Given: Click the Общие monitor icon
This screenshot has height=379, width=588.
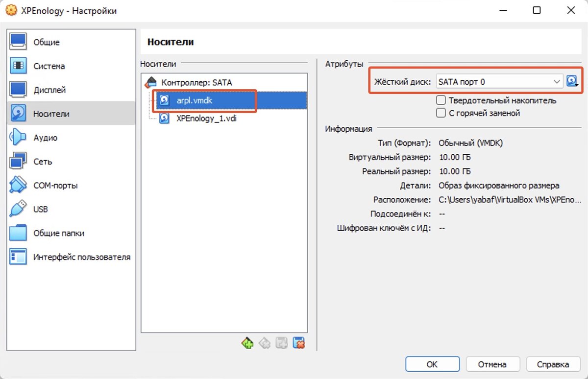Looking at the screenshot, I should pyautogui.click(x=18, y=42).
